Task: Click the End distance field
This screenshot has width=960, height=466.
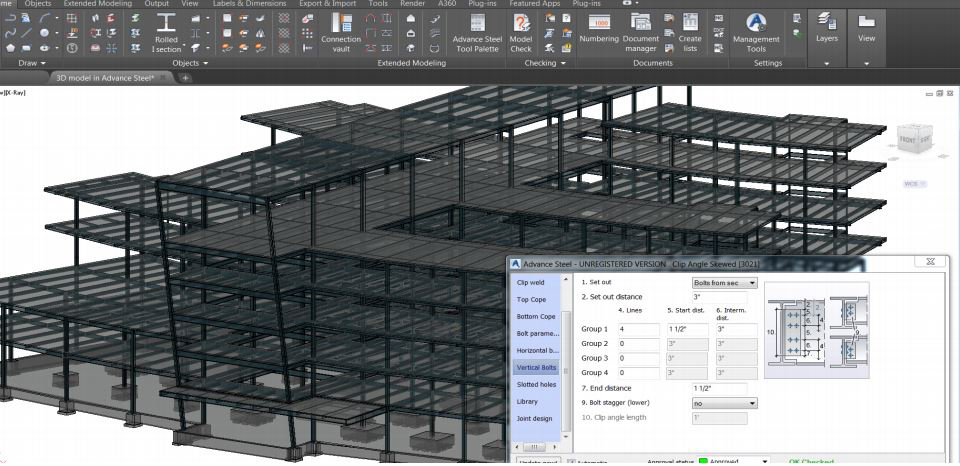Action: (719, 388)
